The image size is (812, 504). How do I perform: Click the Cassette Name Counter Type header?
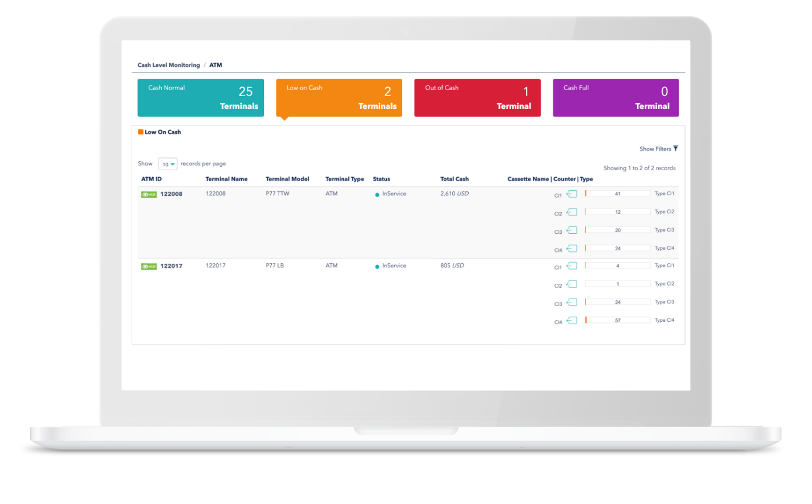(550, 179)
